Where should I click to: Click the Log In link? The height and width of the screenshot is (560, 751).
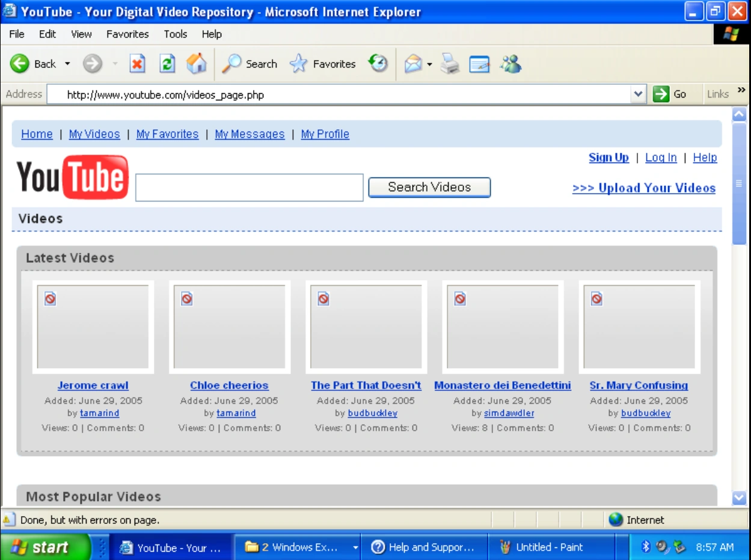tap(661, 158)
